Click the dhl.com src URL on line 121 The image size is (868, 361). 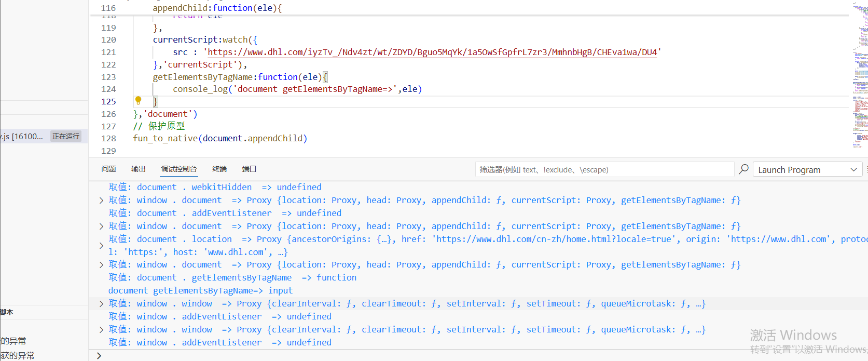432,52
